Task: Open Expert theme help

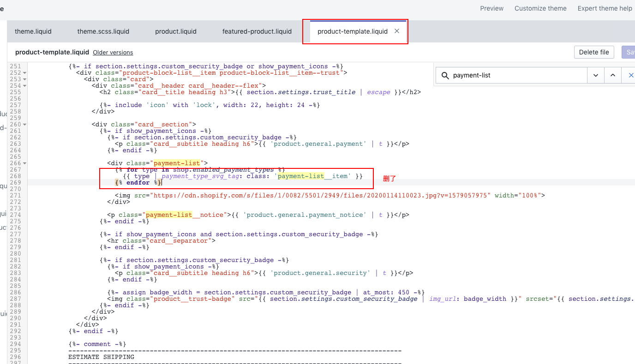Action: tap(605, 8)
